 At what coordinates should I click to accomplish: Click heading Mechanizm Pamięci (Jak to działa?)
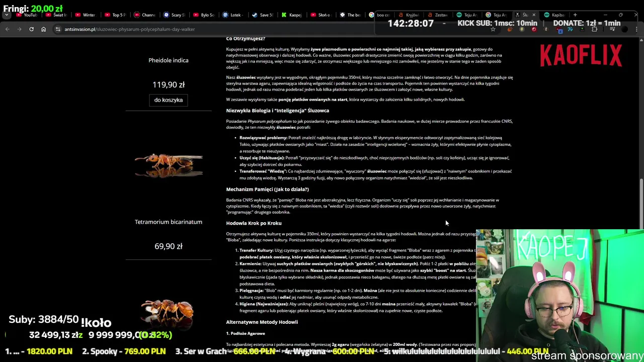click(267, 190)
